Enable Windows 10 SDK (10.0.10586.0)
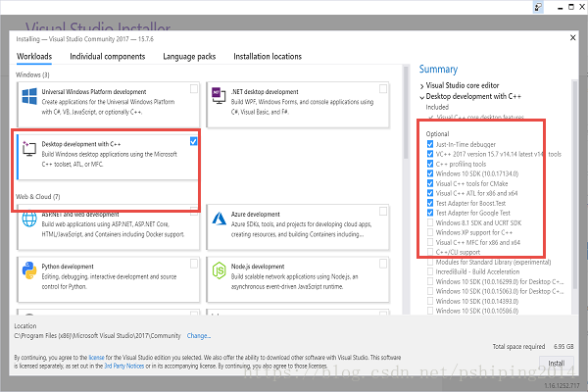Viewport: 588px width, 392px height. [x=430, y=311]
